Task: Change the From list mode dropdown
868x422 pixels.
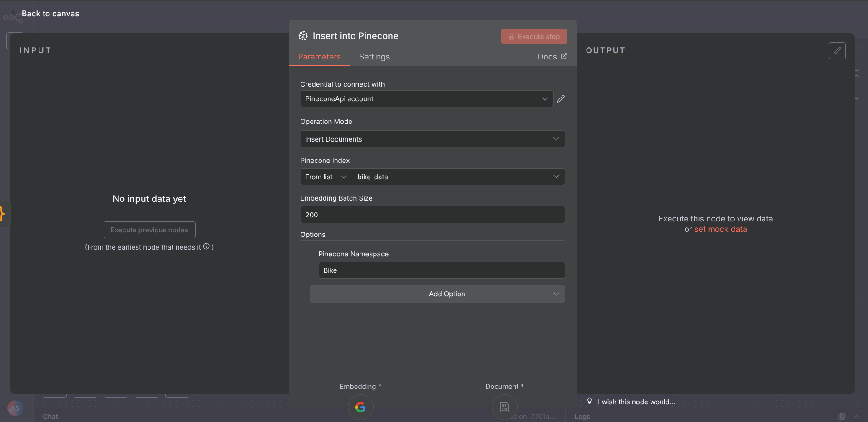Action: pyautogui.click(x=326, y=177)
